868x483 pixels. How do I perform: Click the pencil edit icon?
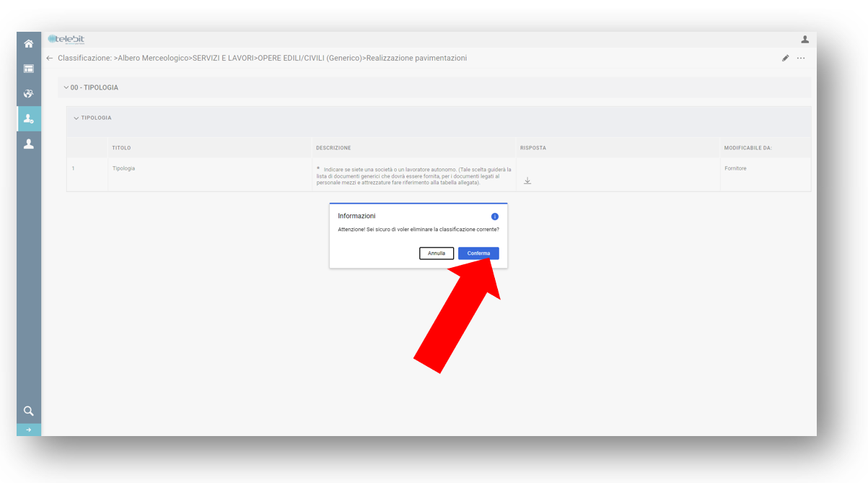point(785,58)
